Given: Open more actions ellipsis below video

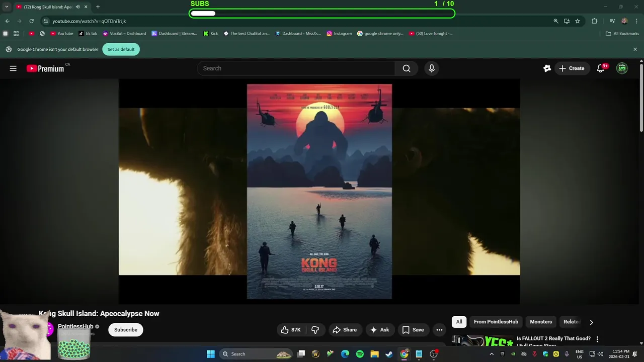Looking at the screenshot, I should pos(439,330).
